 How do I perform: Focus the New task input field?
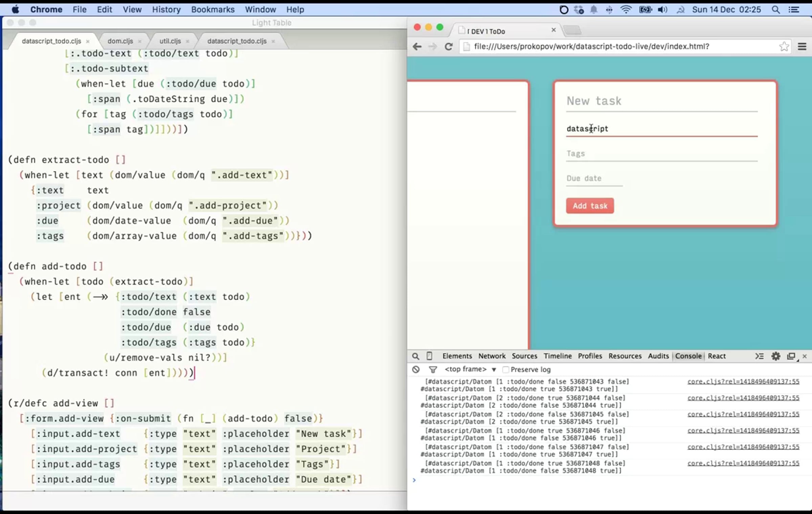pos(662,102)
